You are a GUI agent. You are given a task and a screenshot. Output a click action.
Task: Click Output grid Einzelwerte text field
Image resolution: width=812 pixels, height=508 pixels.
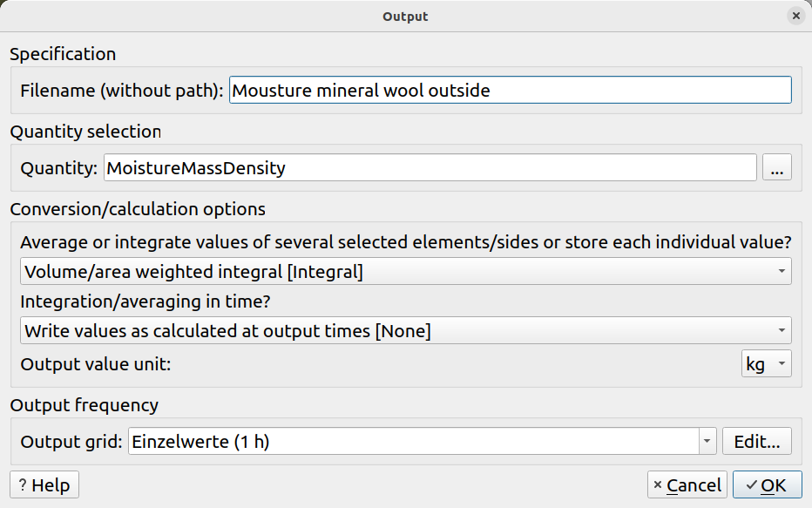pyautogui.click(x=413, y=441)
